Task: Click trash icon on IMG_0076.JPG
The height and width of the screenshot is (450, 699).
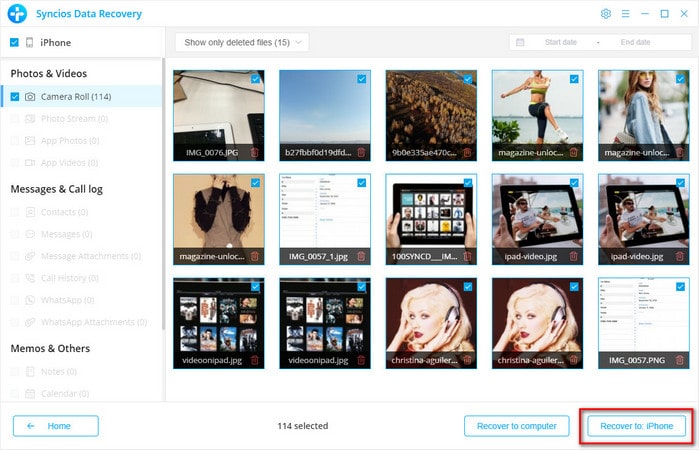Action: (254, 153)
